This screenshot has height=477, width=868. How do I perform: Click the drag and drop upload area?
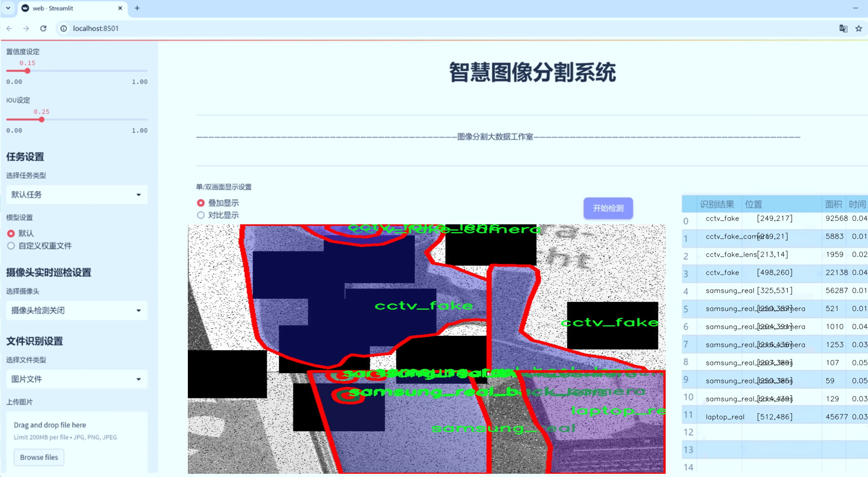77,442
